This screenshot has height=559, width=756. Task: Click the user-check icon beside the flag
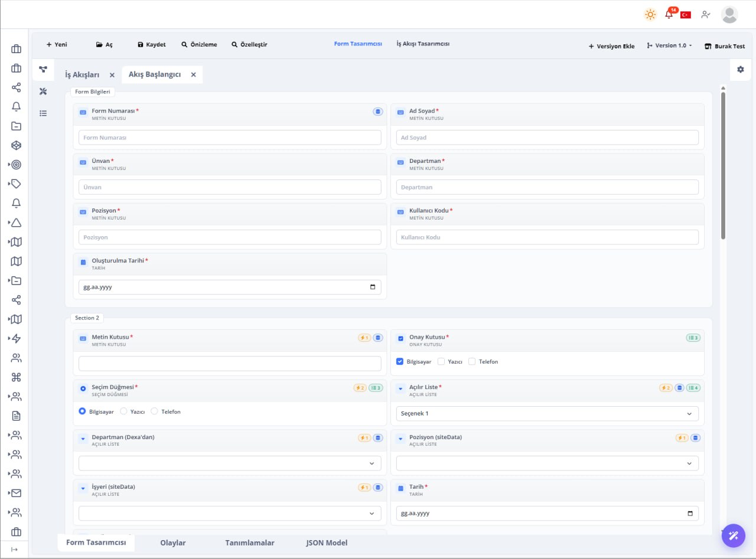706,15
